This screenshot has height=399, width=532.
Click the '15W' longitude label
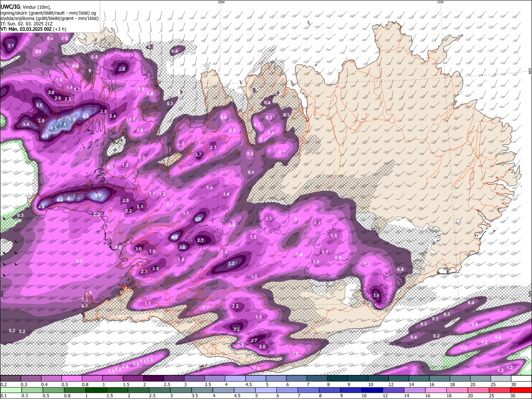440,2
